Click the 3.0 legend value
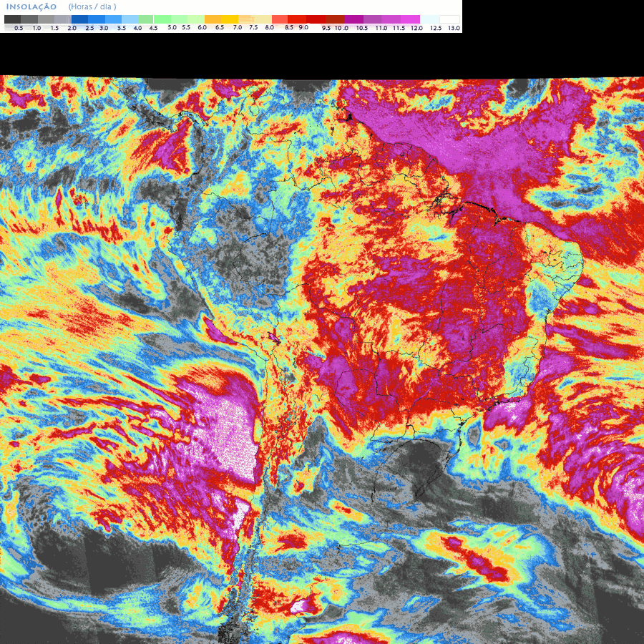 (x=104, y=28)
